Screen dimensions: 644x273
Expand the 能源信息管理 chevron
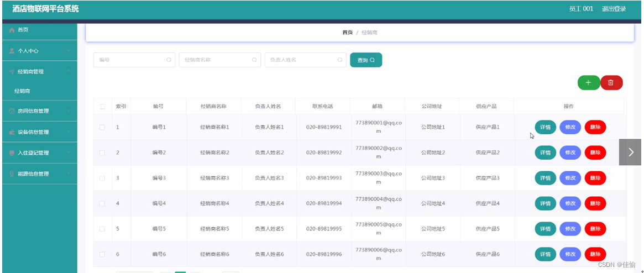click(68, 174)
